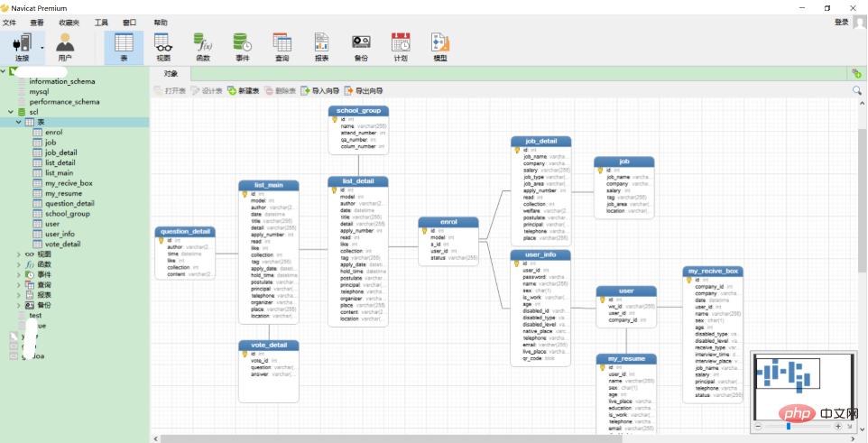Open the dropdown arrow beside 连接
This screenshot has width=868, height=443.
[x=42, y=48]
